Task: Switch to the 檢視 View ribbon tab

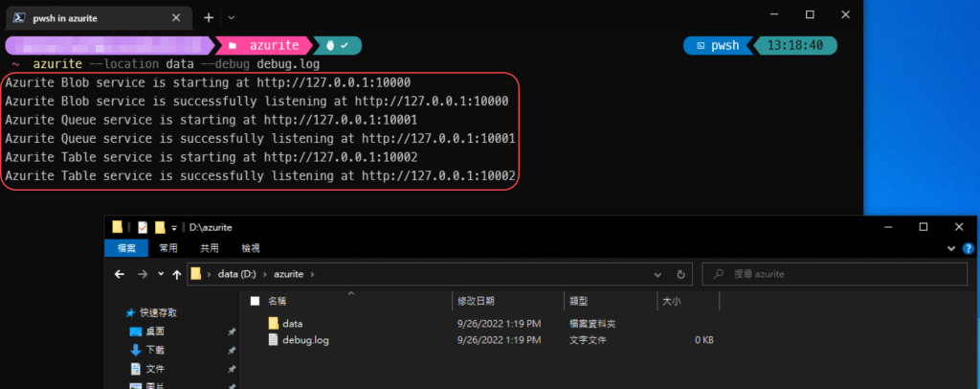Action: tap(251, 248)
